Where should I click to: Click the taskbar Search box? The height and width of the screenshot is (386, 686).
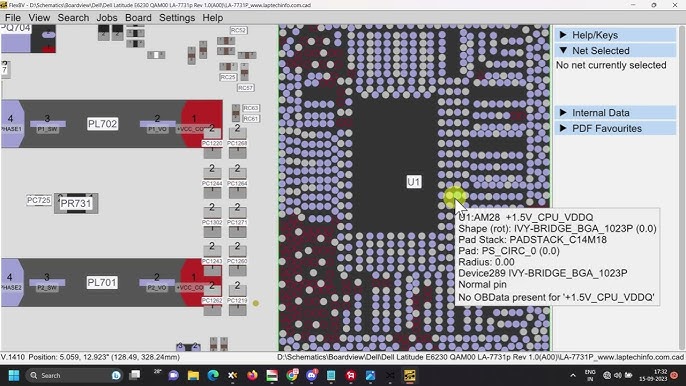[x=74, y=375]
